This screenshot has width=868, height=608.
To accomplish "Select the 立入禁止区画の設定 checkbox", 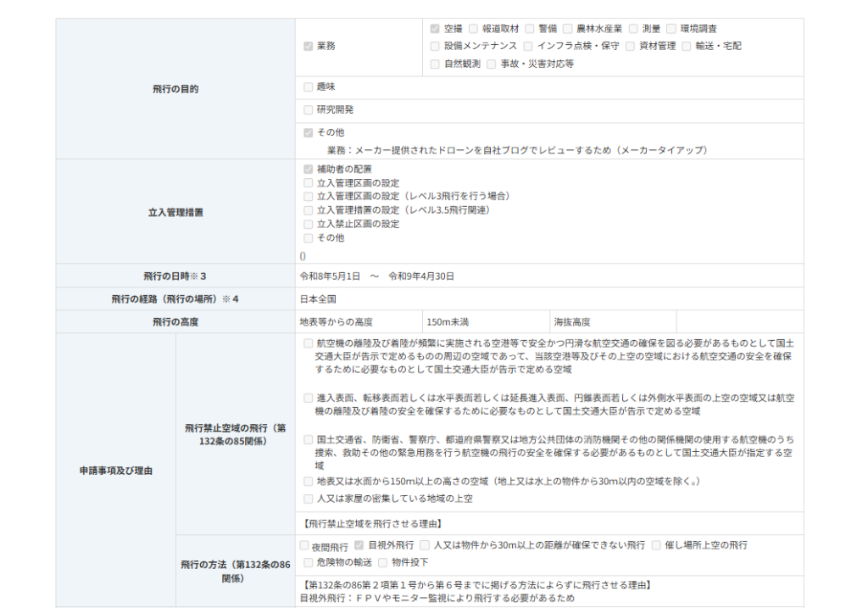I will pyautogui.click(x=309, y=224).
